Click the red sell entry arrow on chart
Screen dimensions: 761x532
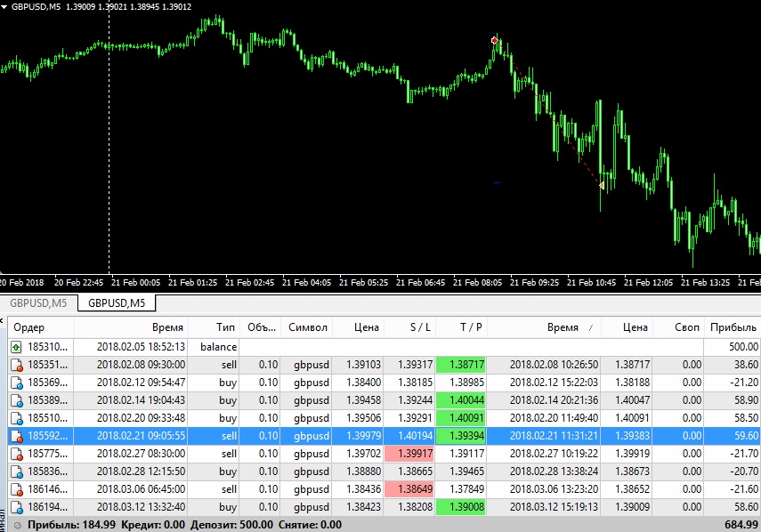point(495,40)
